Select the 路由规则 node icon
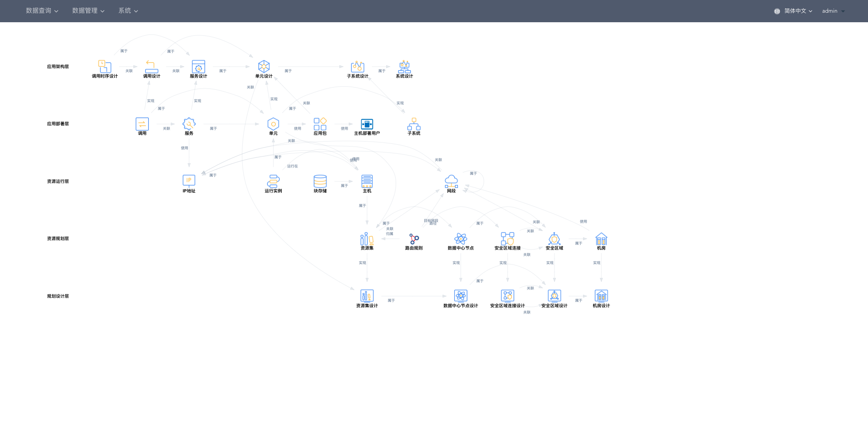868x441 pixels. (414, 239)
